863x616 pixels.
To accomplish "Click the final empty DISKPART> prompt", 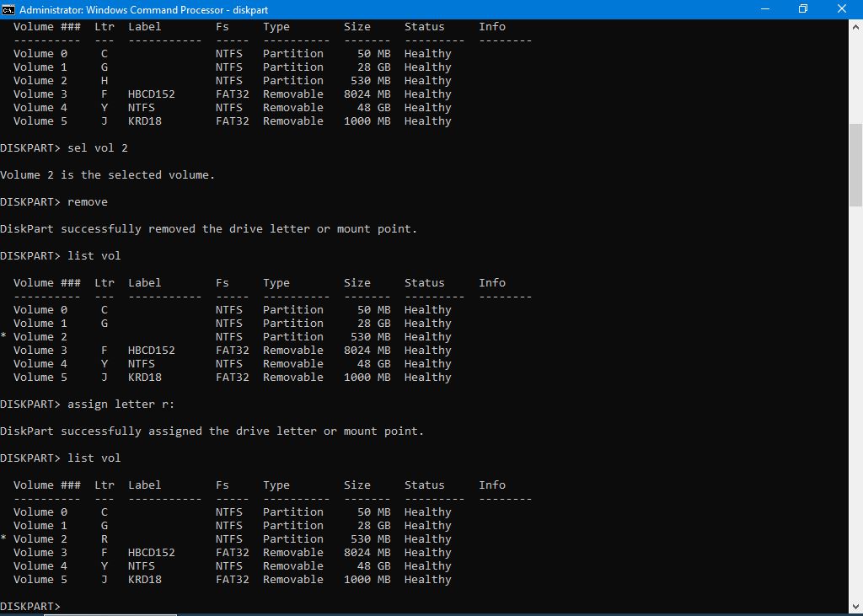I will [30, 607].
